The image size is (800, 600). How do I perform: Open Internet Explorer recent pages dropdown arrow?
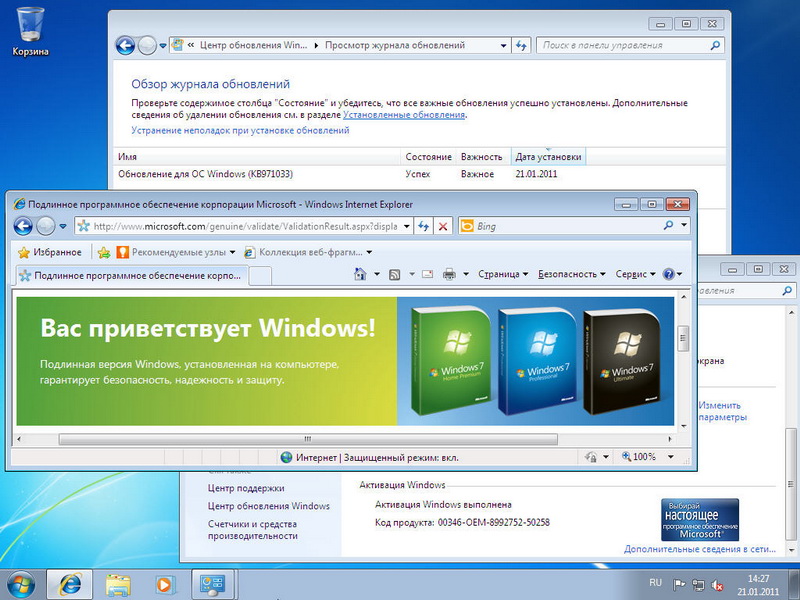[x=63, y=226]
